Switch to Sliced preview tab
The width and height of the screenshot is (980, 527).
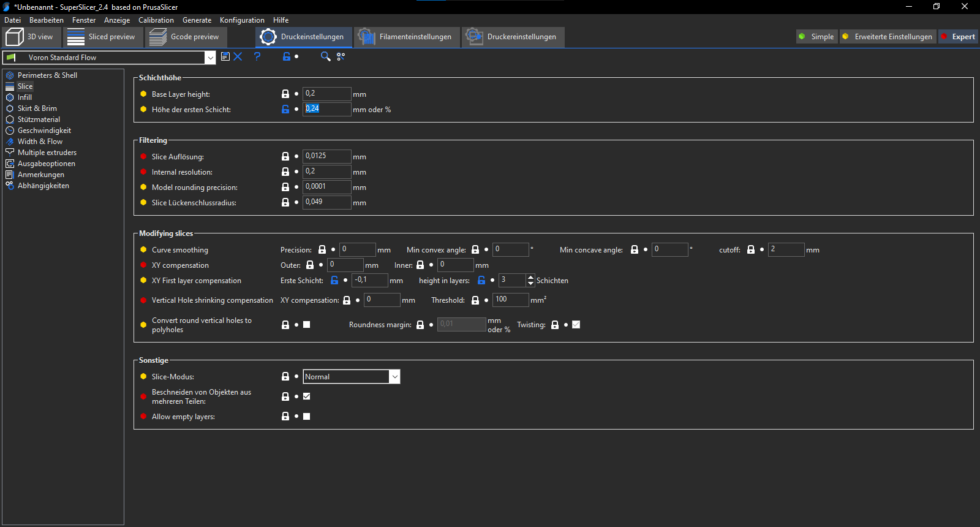(x=102, y=37)
